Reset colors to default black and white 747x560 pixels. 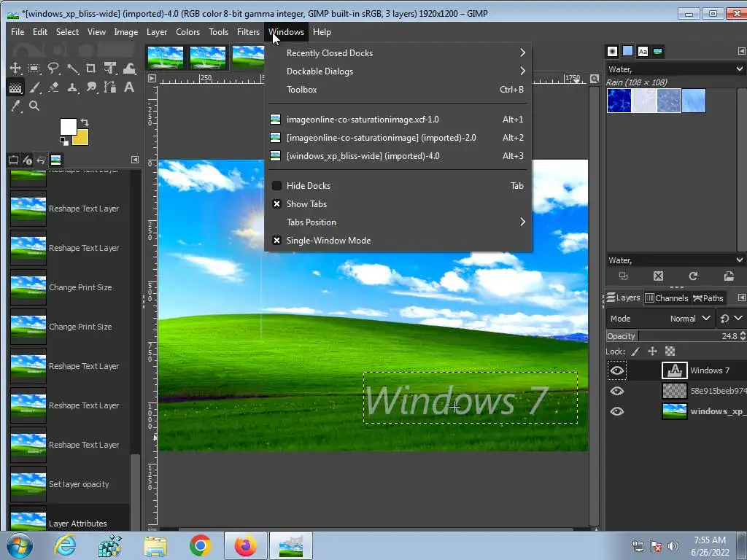coord(63,141)
